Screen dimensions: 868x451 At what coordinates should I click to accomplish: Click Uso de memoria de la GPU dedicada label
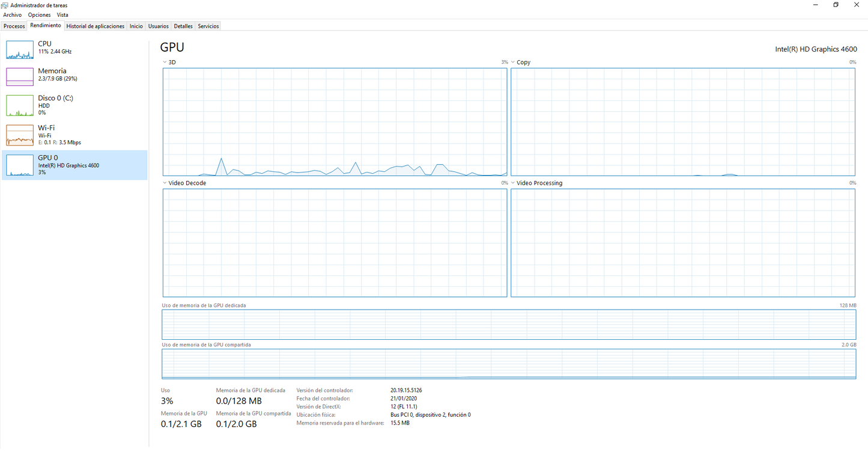pos(204,305)
